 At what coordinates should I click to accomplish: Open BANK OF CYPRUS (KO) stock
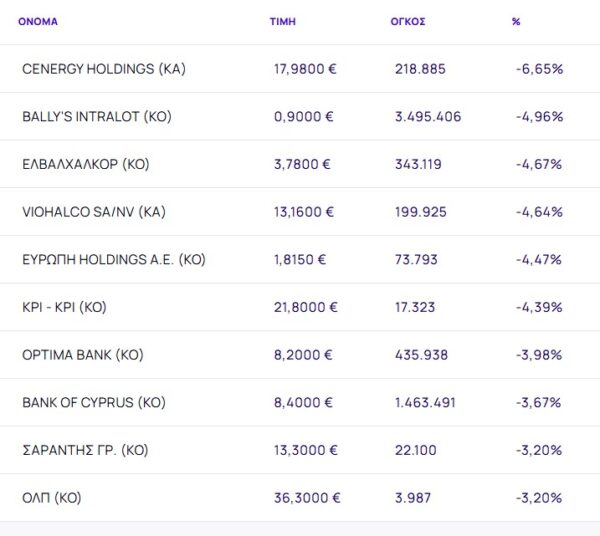point(93,403)
